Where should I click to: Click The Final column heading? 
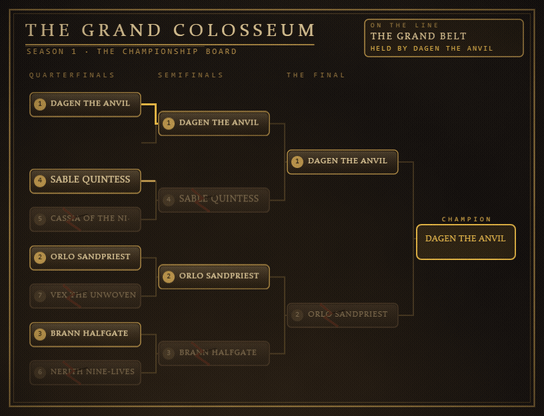click(316, 75)
